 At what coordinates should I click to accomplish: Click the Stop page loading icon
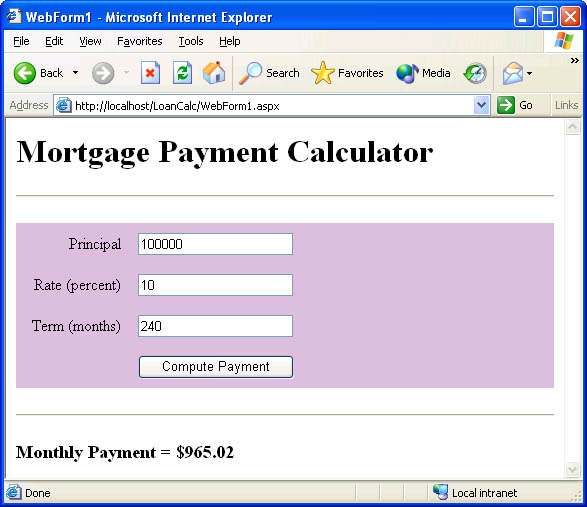150,73
